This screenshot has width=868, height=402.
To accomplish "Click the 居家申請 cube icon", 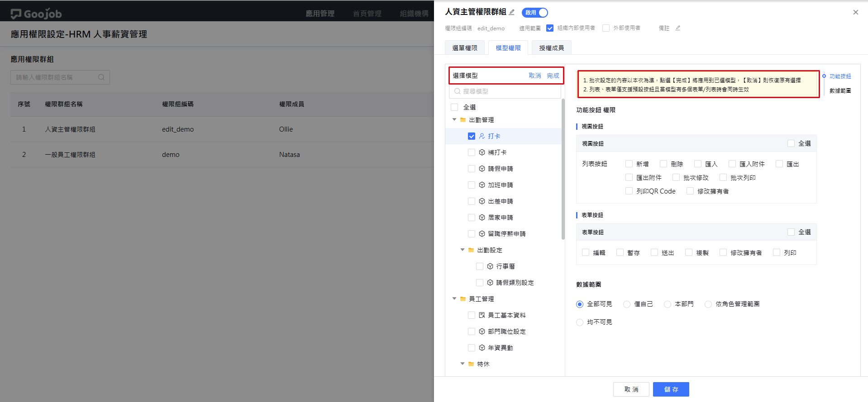I will 482,218.
